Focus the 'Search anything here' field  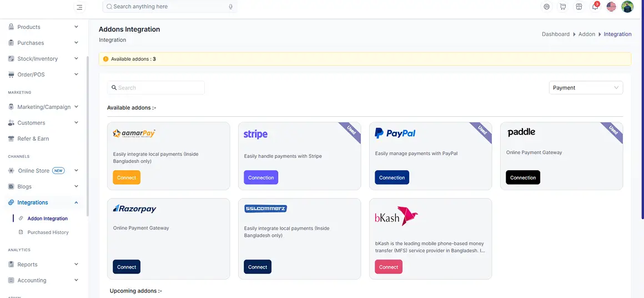tap(170, 7)
